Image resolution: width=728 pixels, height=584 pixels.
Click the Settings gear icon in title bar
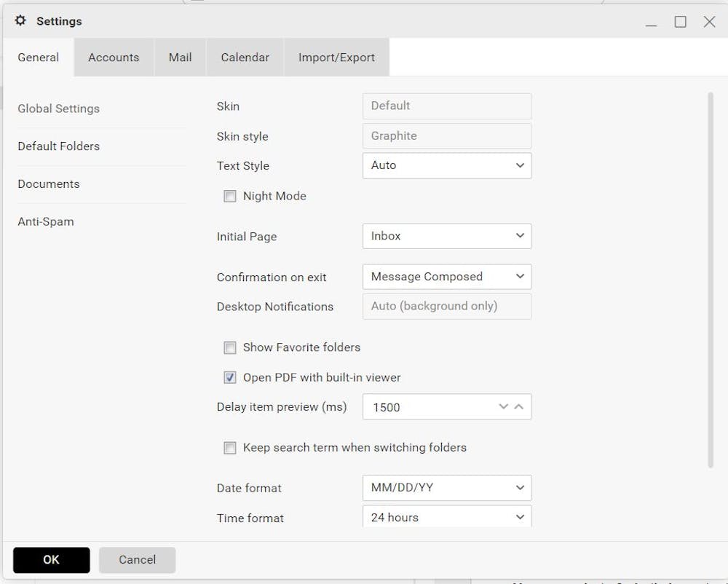pyautogui.click(x=20, y=21)
